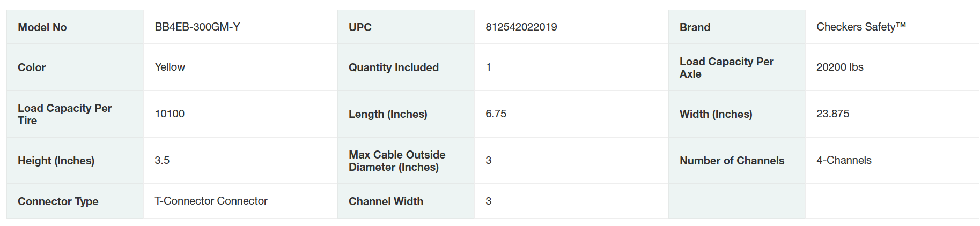Select the Yellow color value
The image size is (980, 226).
click(170, 67)
